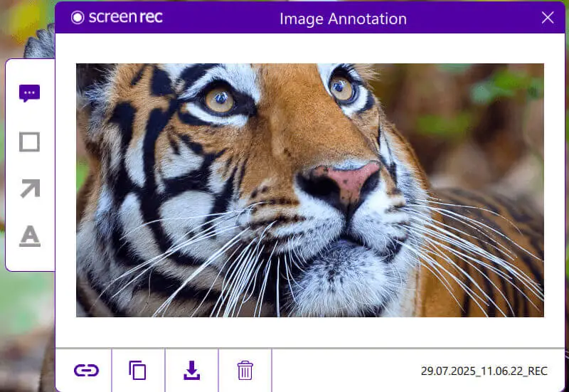This screenshot has height=392, width=569.
Task: Download the screenshot with download icon
Action: 191,370
